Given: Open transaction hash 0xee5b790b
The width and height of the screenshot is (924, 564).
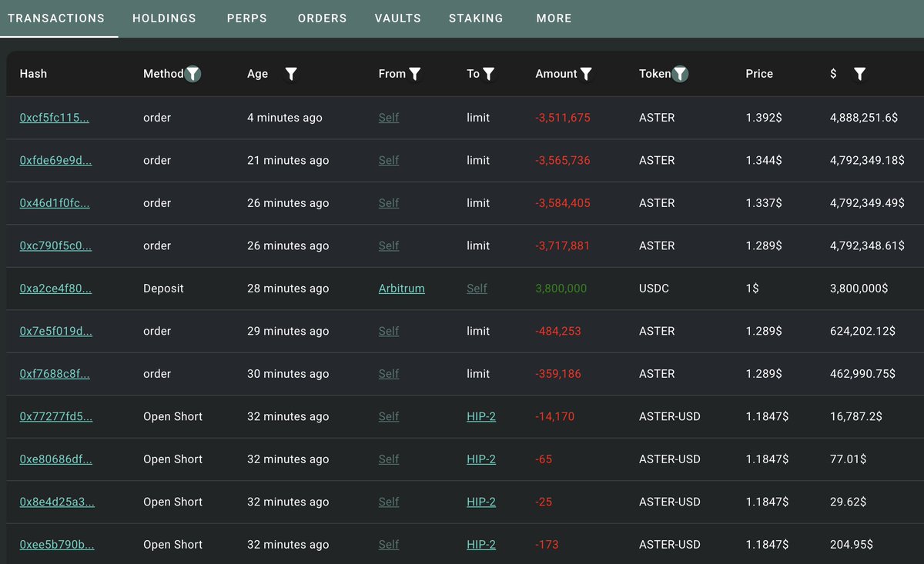Looking at the screenshot, I should (57, 544).
